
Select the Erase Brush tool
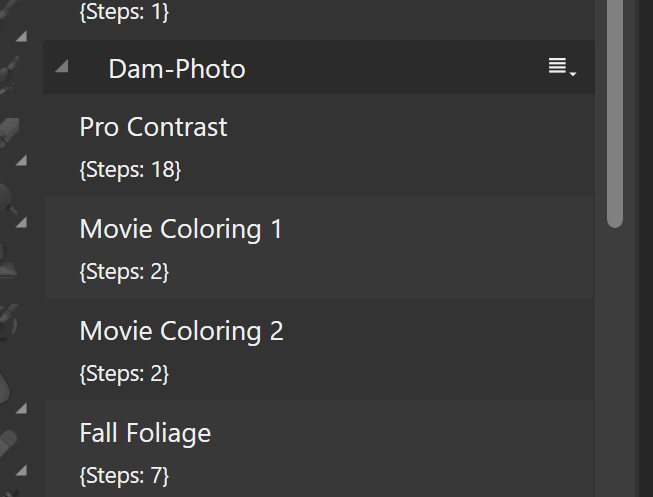coord(9,130)
